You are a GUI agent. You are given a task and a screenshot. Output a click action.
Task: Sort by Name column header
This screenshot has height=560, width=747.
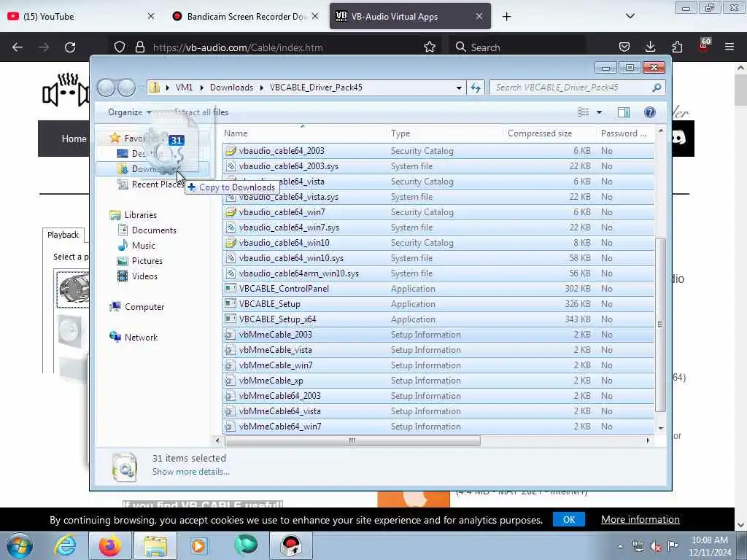[236, 134]
